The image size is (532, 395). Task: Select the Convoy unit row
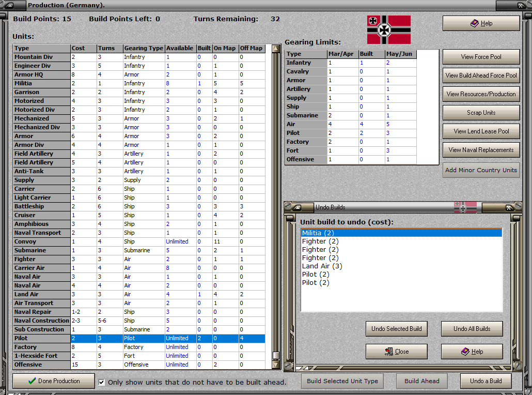139,242
